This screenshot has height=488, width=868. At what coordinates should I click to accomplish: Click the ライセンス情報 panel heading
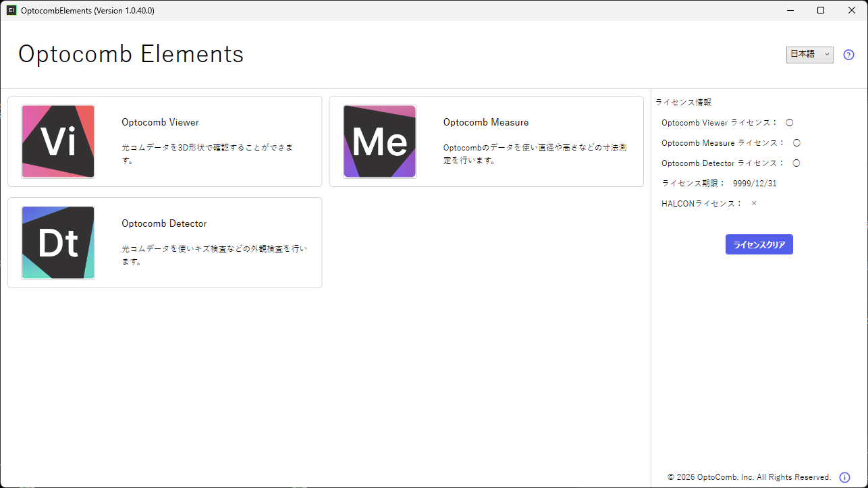[683, 103]
